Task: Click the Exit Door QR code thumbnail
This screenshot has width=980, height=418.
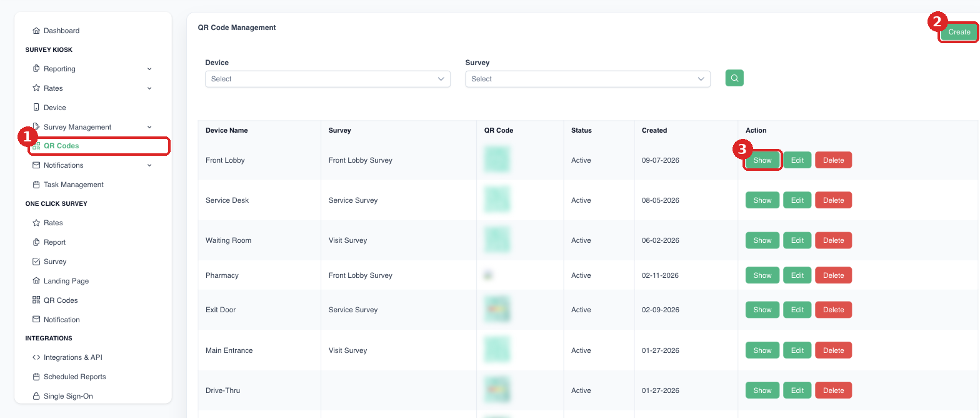Action: click(x=497, y=310)
